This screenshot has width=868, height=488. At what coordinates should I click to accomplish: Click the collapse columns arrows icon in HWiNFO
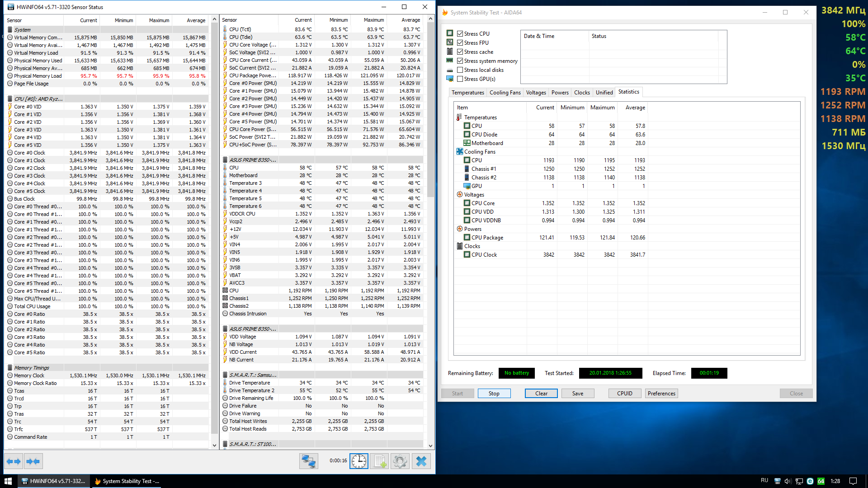pos(33,461)
